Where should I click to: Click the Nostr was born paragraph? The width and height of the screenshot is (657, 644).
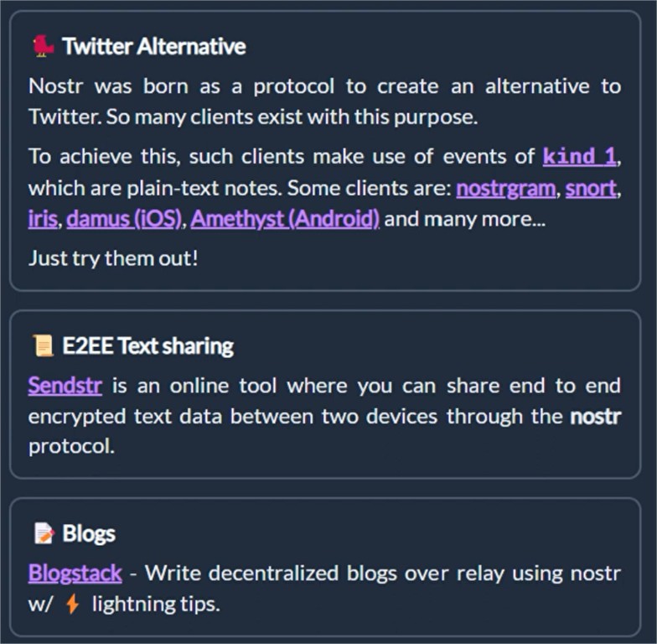(x=325, y=101)
